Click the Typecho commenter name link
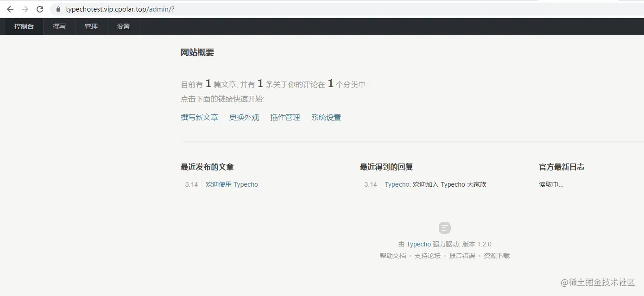This screenshot has width=644, height=296. point(397,184)
